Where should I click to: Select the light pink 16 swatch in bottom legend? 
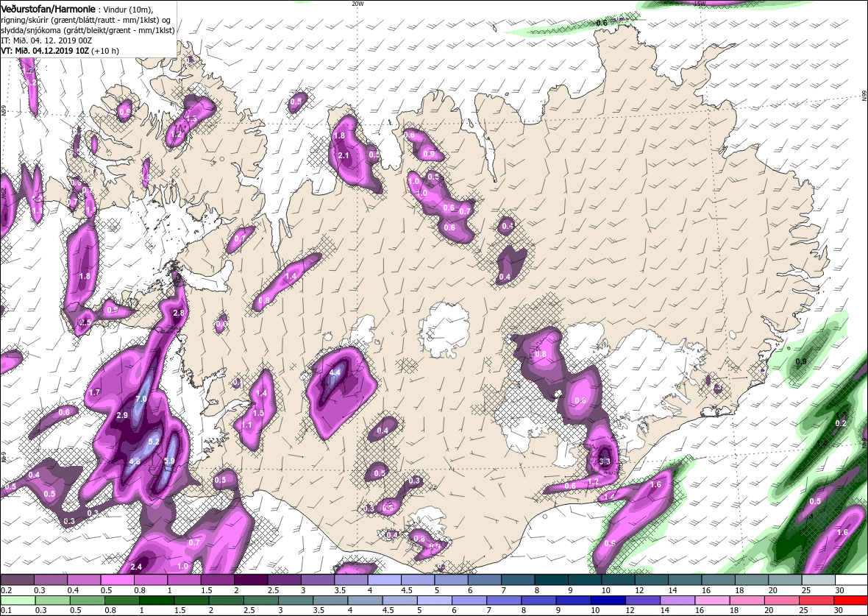click(712, 601)
